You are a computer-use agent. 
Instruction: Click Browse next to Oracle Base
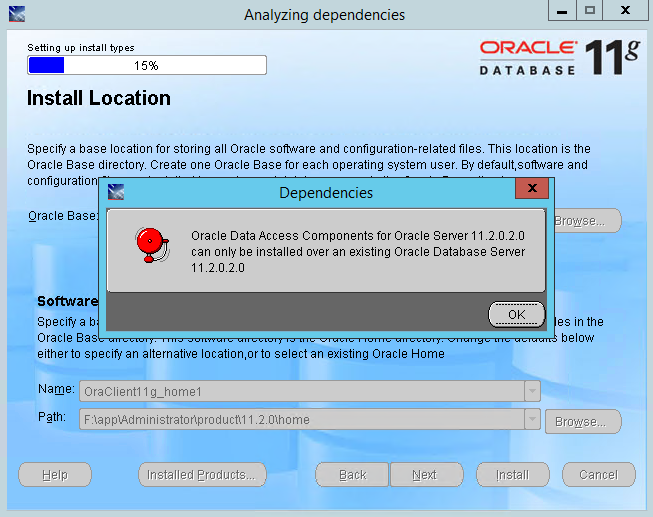[x=588, y=221]
